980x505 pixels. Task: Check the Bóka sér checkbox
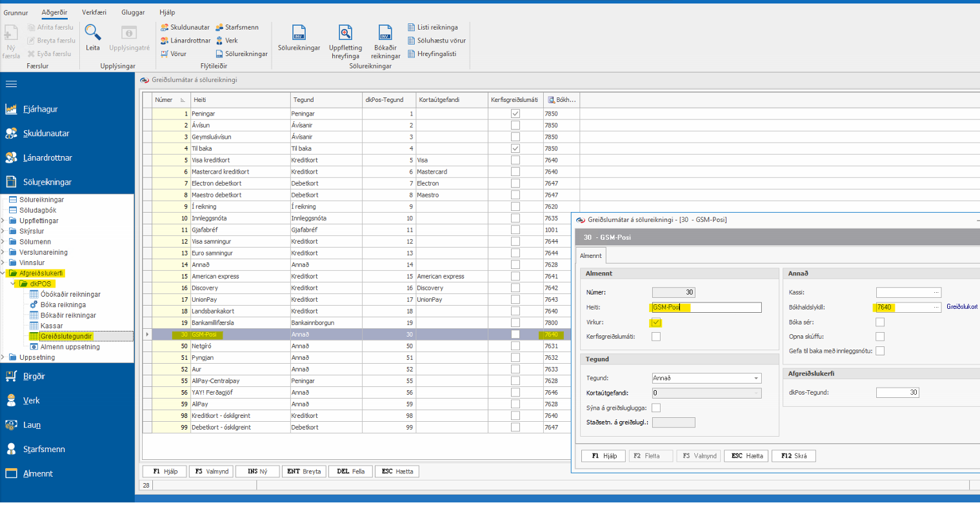tap(879, 322)
